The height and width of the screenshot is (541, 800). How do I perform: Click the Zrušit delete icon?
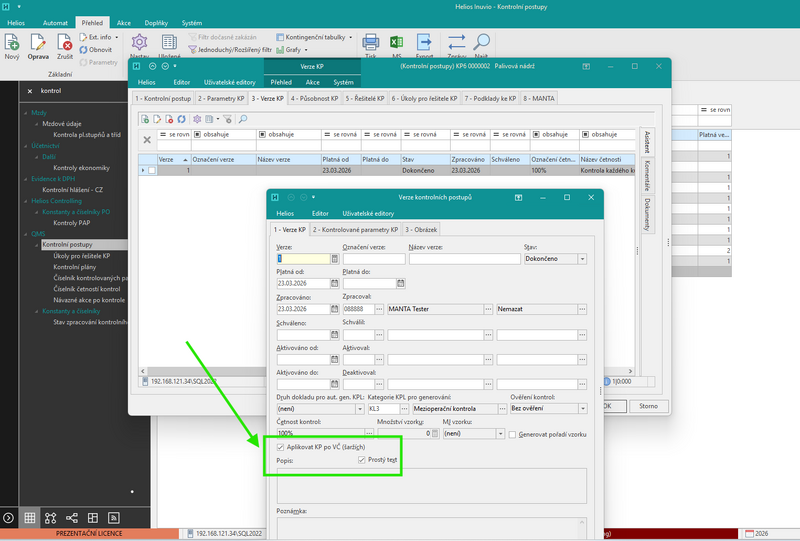coord(65,42)
